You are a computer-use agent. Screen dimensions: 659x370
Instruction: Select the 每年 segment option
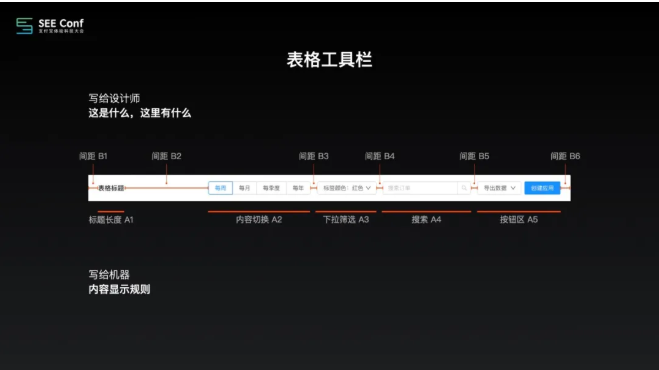pos(298,188)
